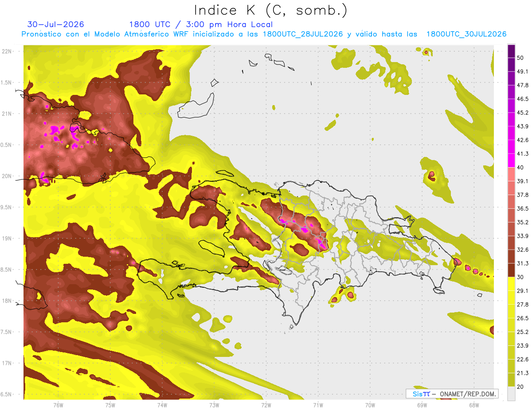Select the magenta color band above the 40 label
532x411 pixels.
(x=511, y=160)
